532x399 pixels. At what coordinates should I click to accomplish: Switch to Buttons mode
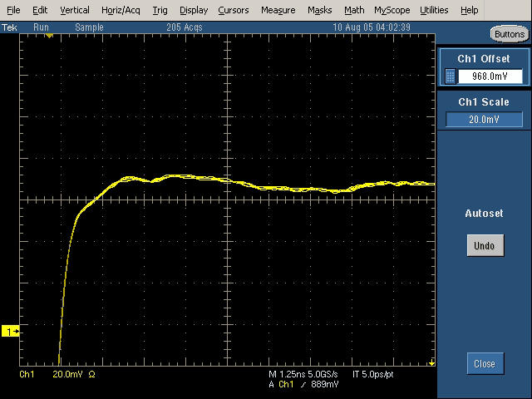pyautogui.click(x=508, y=34)
